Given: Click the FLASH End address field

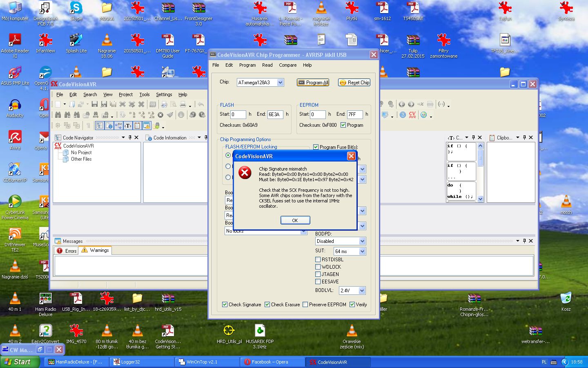Looking at the screenshot, I should tap(275, 114).
